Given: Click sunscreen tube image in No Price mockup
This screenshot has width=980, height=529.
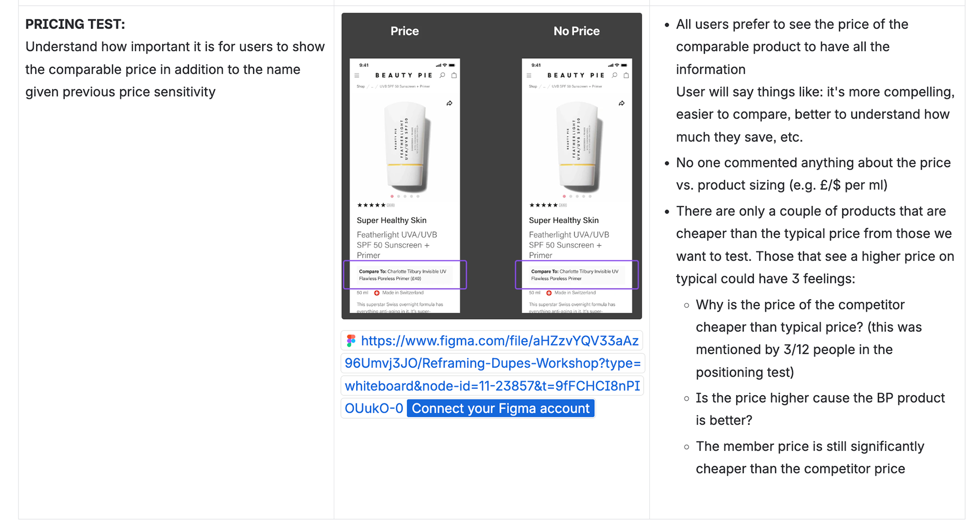Looking at the screenshot, I should [578, 146].
